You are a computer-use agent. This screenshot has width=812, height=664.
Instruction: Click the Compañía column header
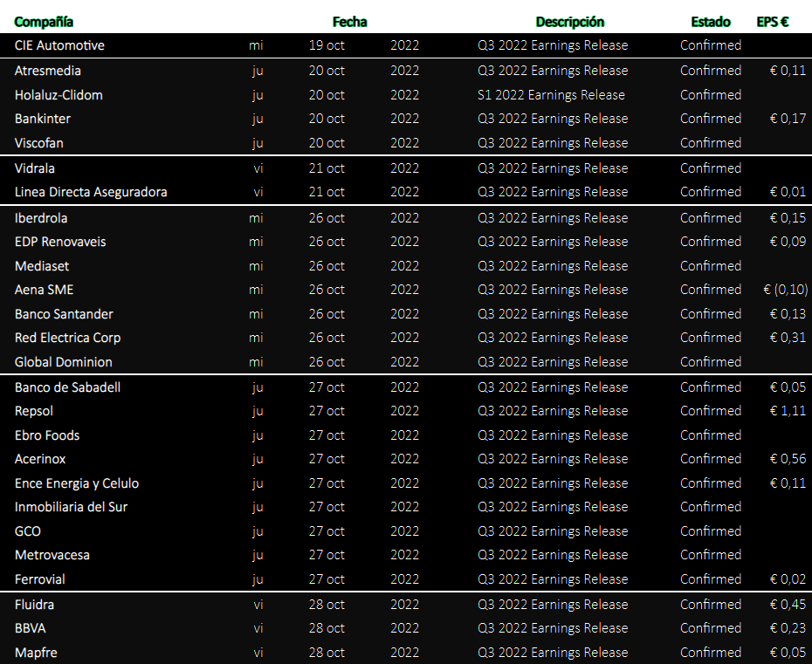(x=44, y=22)
